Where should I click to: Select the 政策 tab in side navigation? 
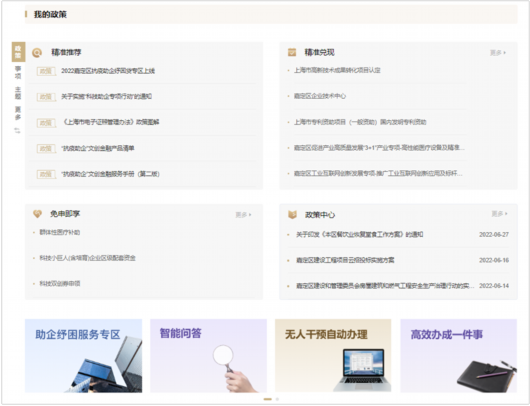pos(18,52)
